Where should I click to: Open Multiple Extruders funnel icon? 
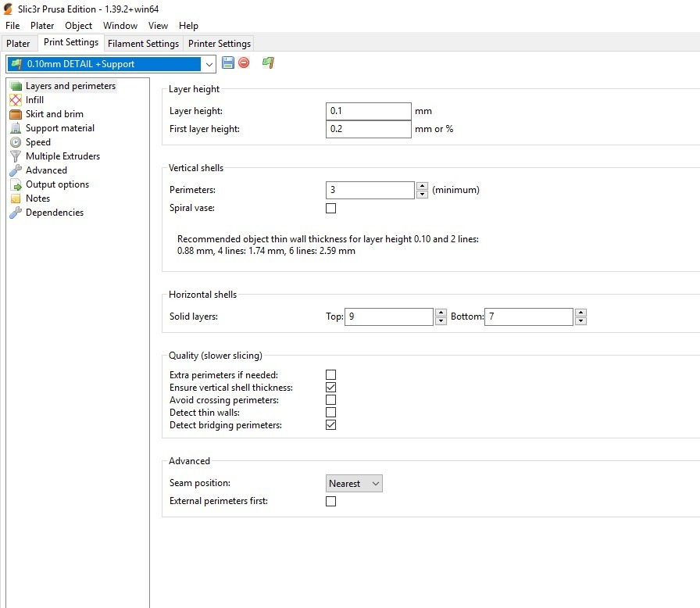[x=16, y=156]
